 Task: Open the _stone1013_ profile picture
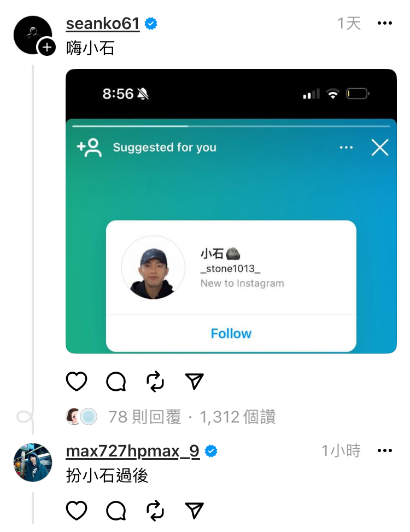pyautogui.click(x=153, y=267)
